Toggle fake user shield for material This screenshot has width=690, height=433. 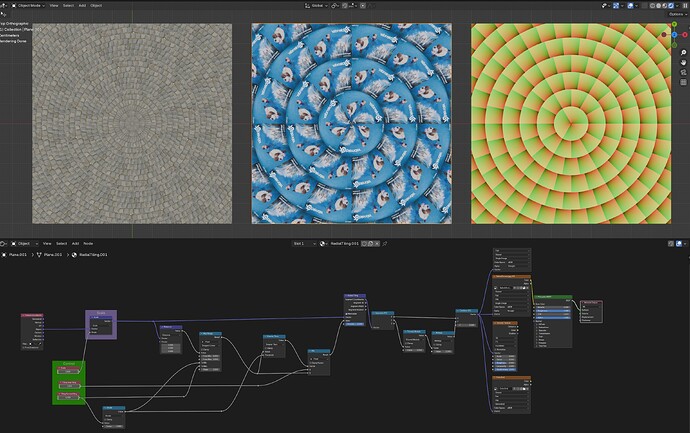coord(364,243)
